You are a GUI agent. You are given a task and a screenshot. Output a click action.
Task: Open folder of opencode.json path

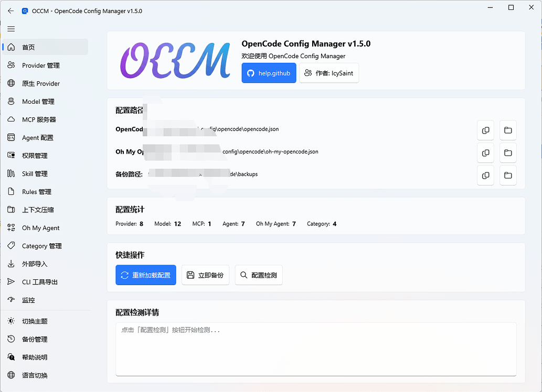508,130
